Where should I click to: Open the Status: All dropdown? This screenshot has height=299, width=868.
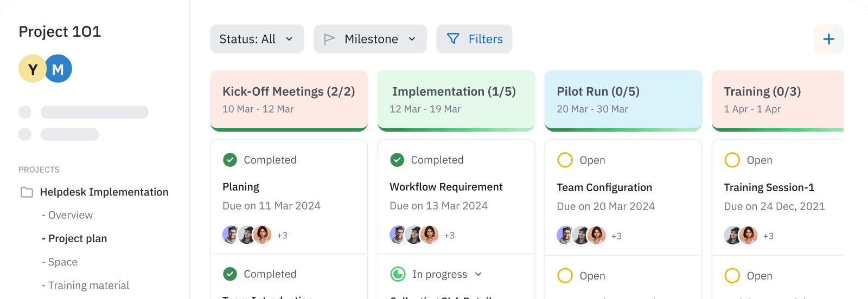[257, 39]
